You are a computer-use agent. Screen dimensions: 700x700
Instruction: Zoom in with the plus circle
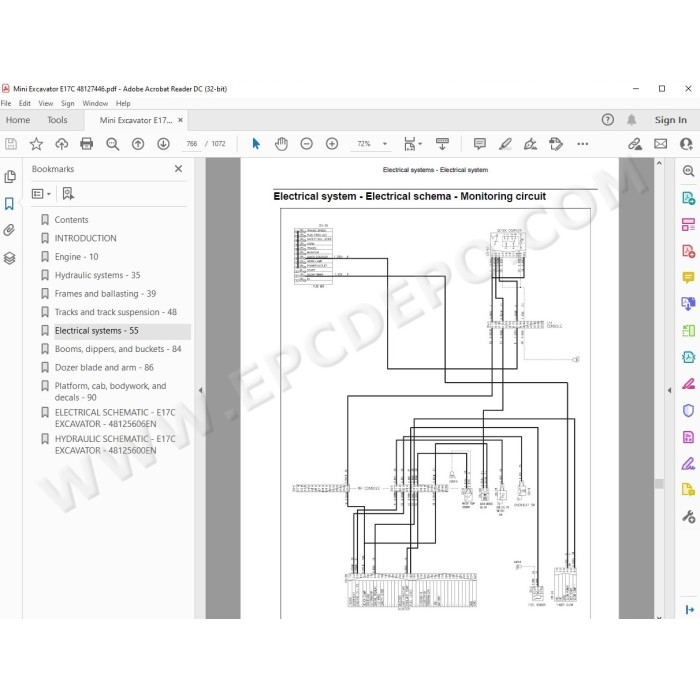coord(332,144)
